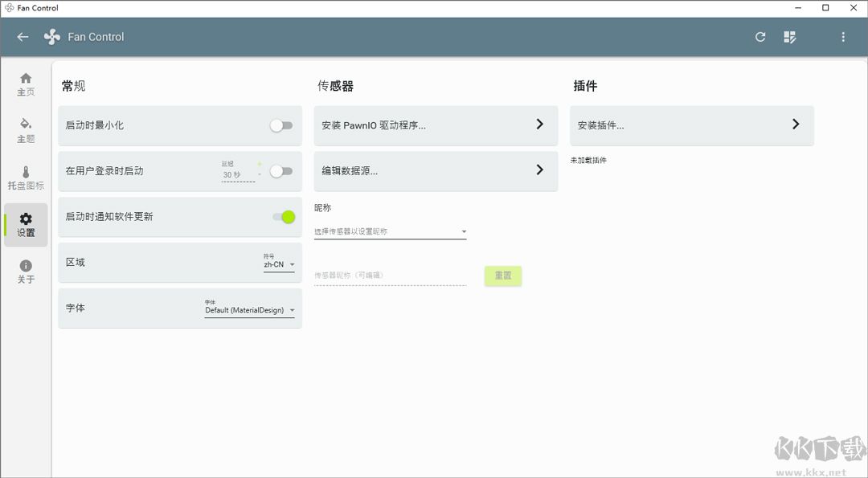Click the 30 秒 delay field
The image size is (868, 478).
(x=238, y=175)
